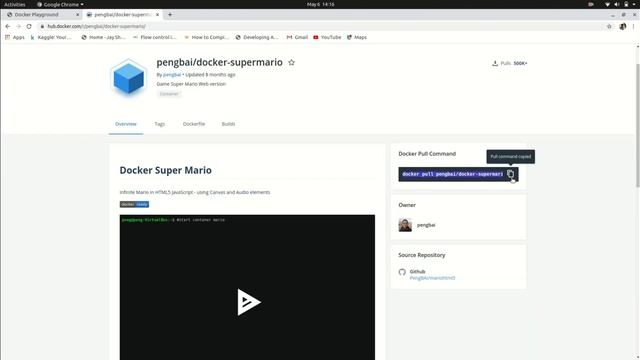The width and height of the screenshot is (640, 360).
Task: Click the Docker Super Mario heading
Action: tap(165, 170)
